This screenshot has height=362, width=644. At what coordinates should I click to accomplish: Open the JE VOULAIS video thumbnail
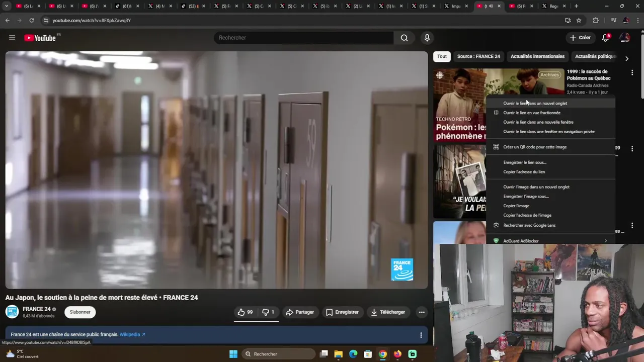coord(460,182)
